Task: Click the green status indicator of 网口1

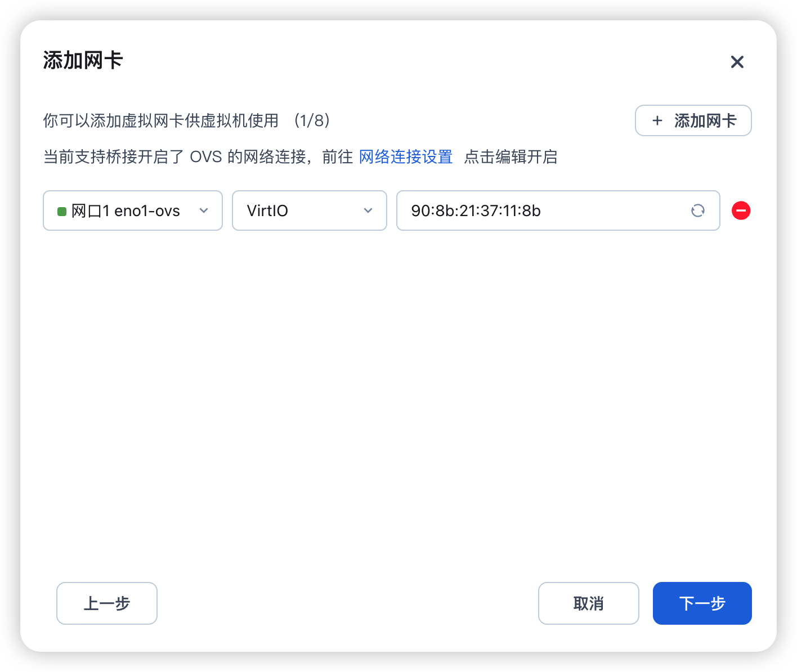Action: click(x=62, y=211)
